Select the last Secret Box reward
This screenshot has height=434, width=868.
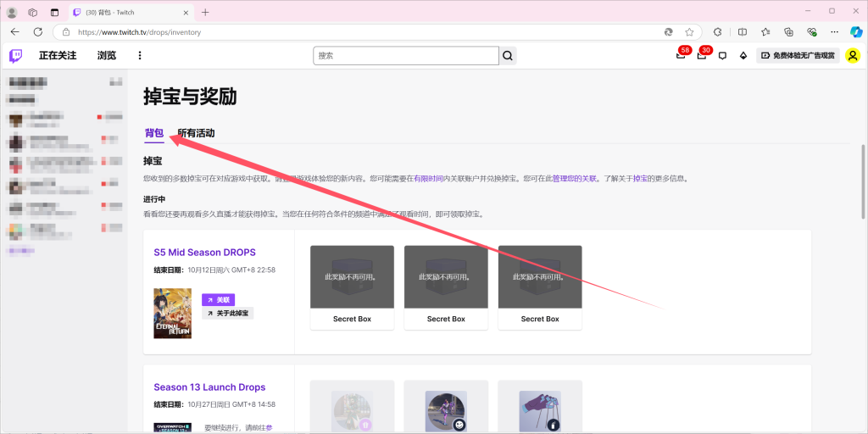coord(540,288)
